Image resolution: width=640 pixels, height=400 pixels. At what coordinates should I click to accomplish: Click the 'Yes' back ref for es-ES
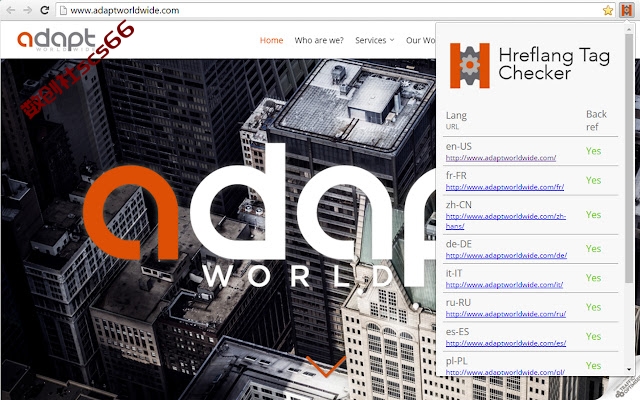point(593,336)
